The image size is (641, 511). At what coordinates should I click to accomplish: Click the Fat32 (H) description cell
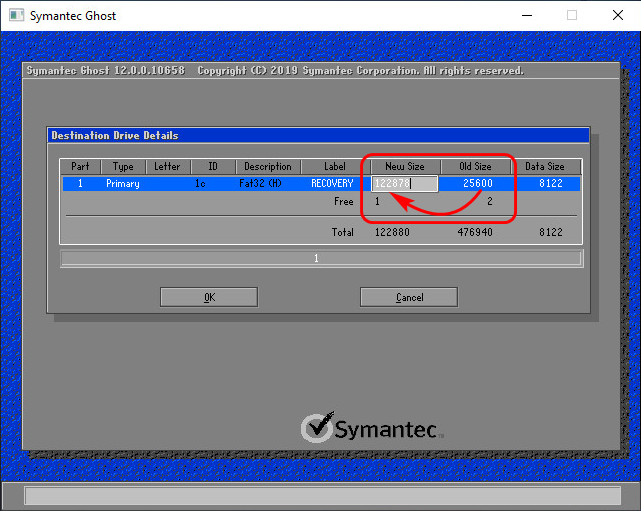point(260,183)
